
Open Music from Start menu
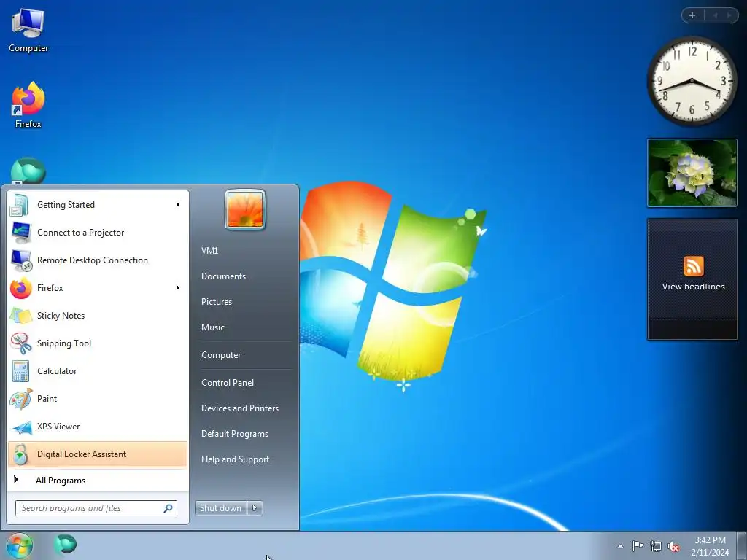pyautogui.click(x=213, y=327)
